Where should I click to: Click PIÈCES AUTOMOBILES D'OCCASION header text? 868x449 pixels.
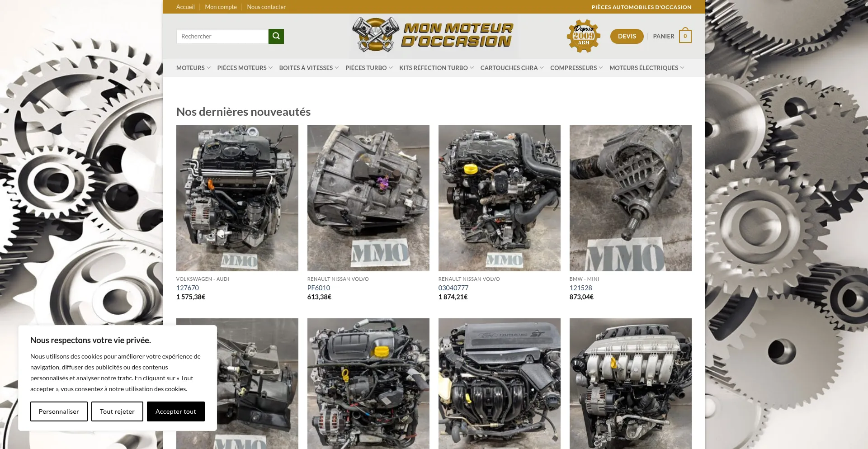point(642,7)
